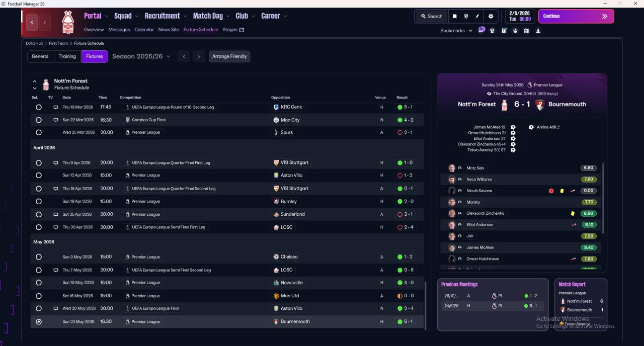Click the 24/5/26 previous meeting row
Viewport: 644px width, 346px height.
coord(493,306)
